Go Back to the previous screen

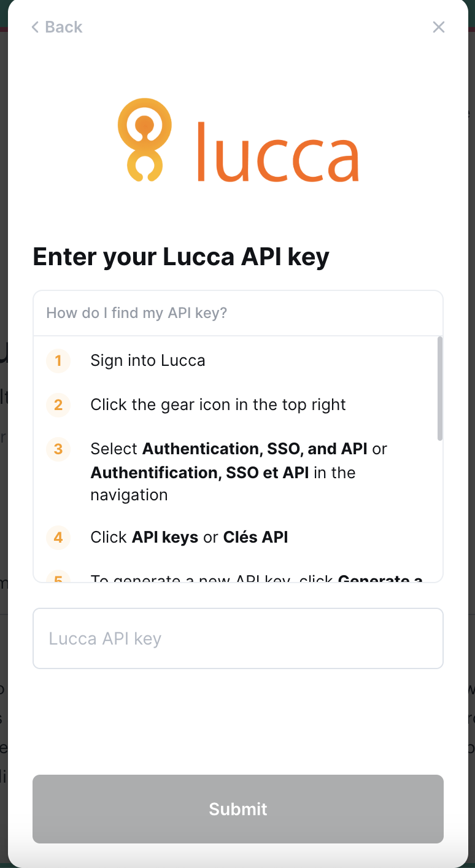[56, 27]
